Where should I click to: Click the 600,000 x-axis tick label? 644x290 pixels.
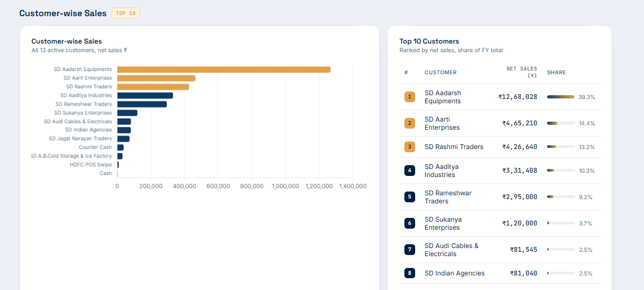tap(218, 186)
